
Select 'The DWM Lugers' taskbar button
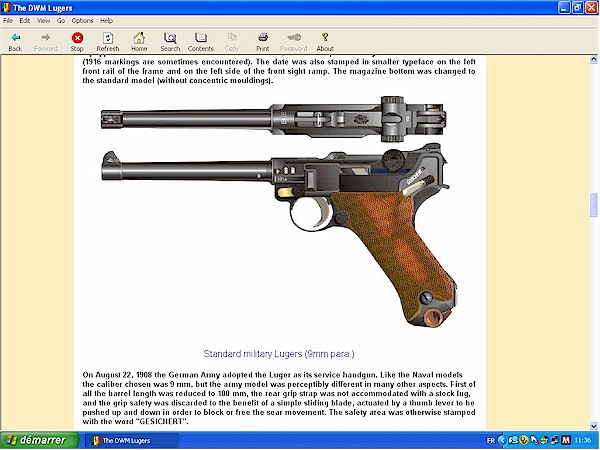coord(131,441)
